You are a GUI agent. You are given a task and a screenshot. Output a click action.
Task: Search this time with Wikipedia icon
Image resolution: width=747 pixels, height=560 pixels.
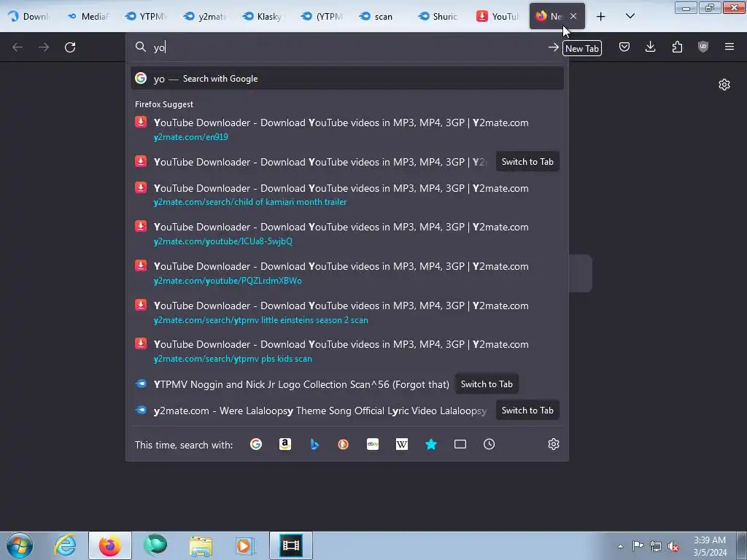point(402,444)
